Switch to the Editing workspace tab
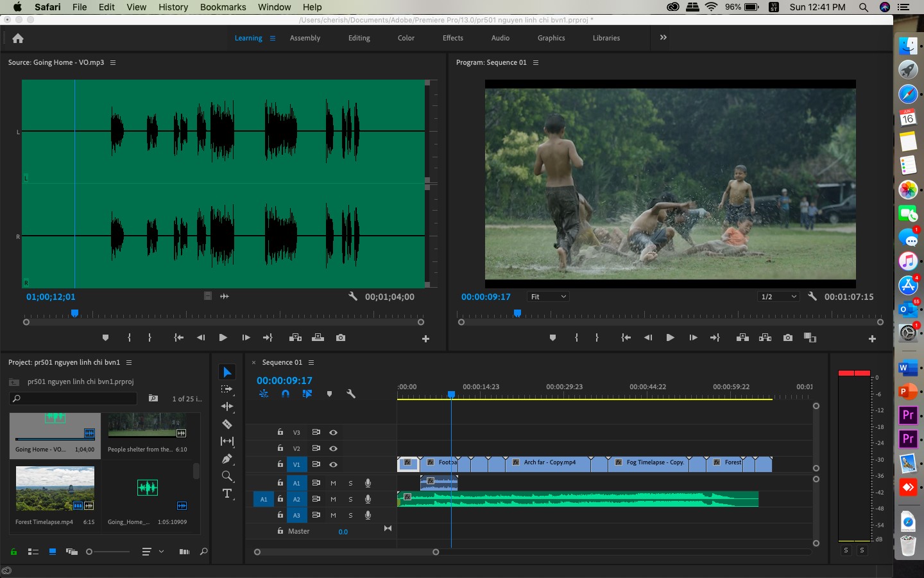This screenshot has width=924, height=578. point(359,38)
